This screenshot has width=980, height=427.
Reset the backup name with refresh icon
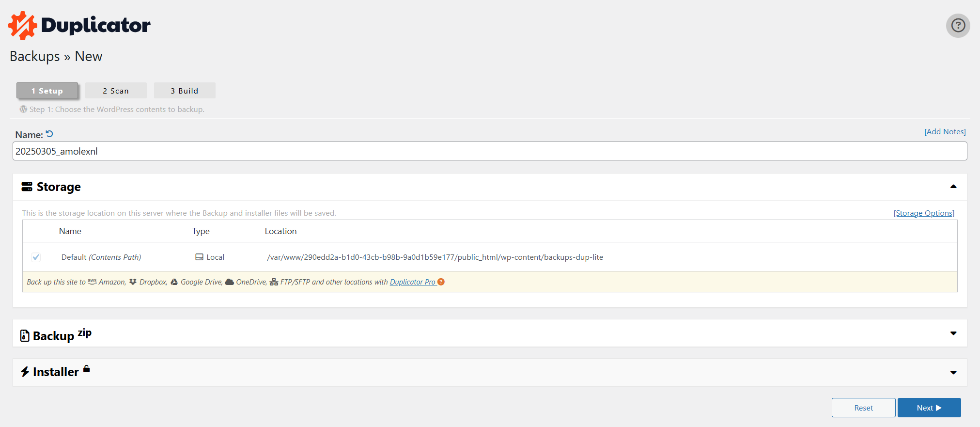pos(49,134)
